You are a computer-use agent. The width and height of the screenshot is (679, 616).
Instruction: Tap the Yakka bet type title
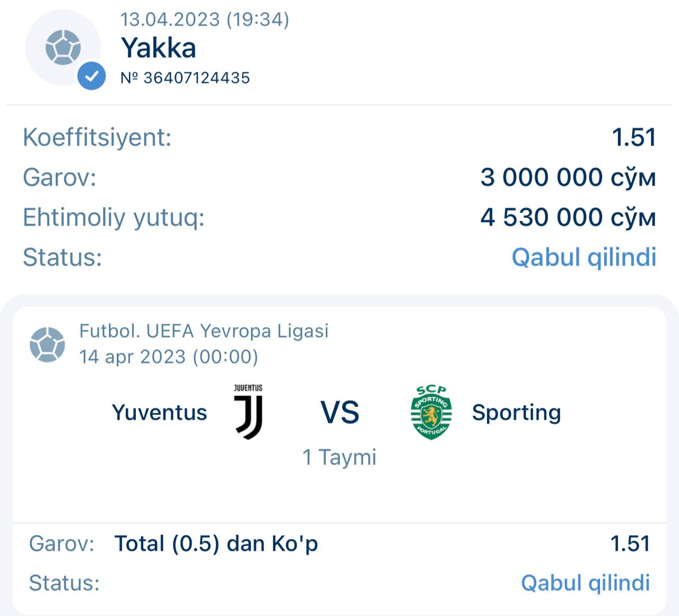pos(159,48)
